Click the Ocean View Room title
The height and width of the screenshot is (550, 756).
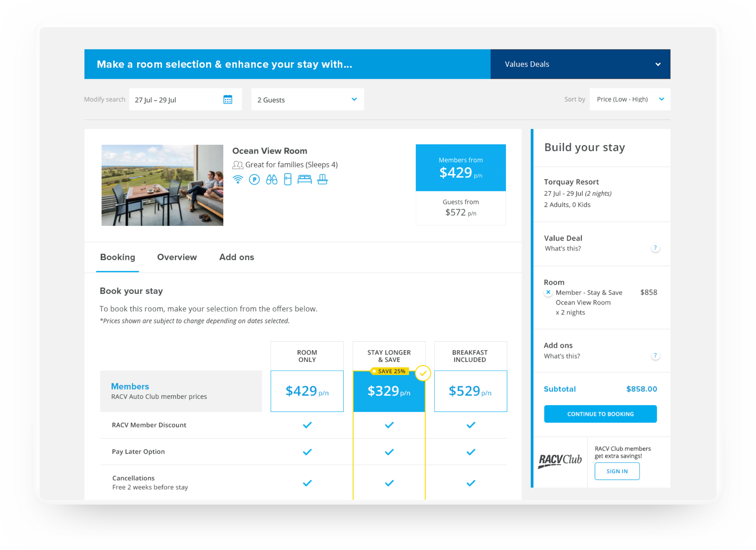tap(270, 151)
